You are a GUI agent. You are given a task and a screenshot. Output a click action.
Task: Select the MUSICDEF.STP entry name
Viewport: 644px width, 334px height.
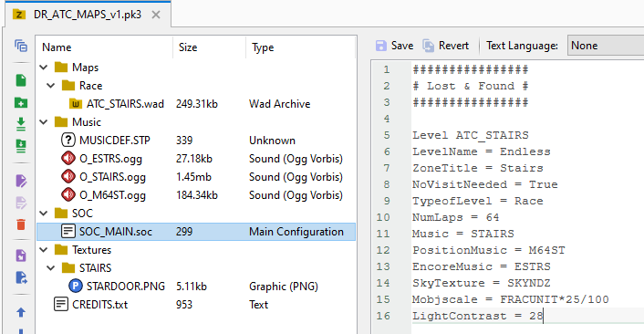[x=115, y=141]
